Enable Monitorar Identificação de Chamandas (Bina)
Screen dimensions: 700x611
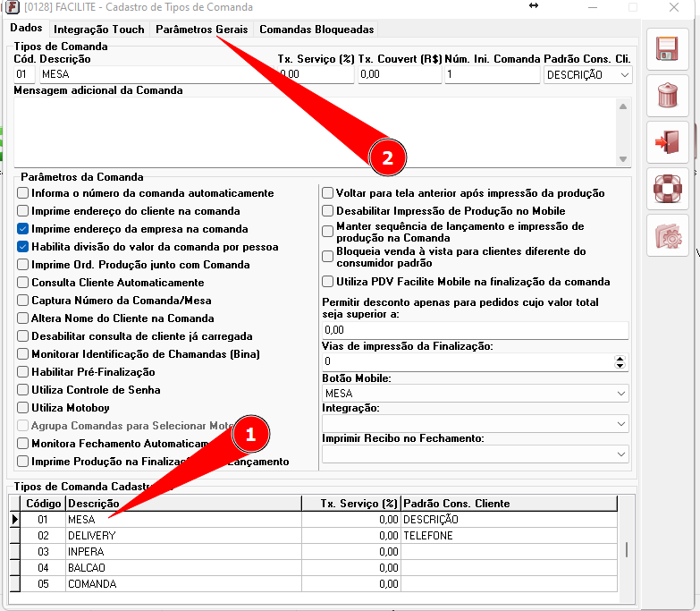22,353
